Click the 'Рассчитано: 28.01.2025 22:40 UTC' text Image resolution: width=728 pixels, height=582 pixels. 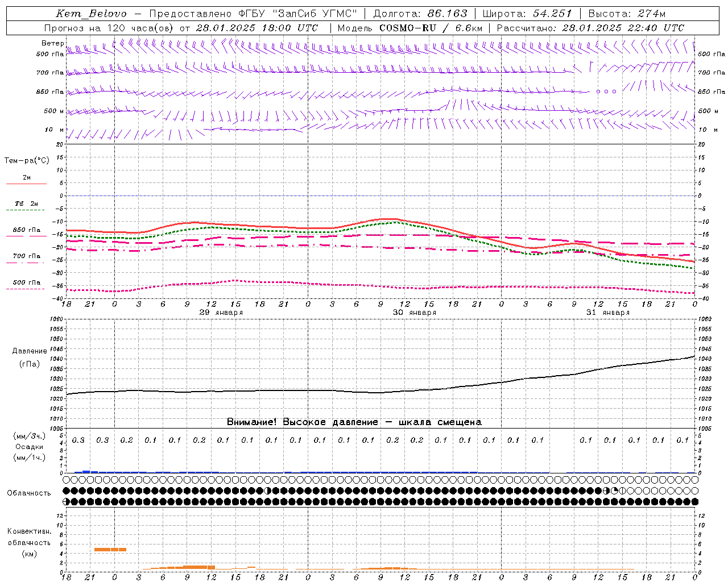pyautogui.click(x=590, y=28)
